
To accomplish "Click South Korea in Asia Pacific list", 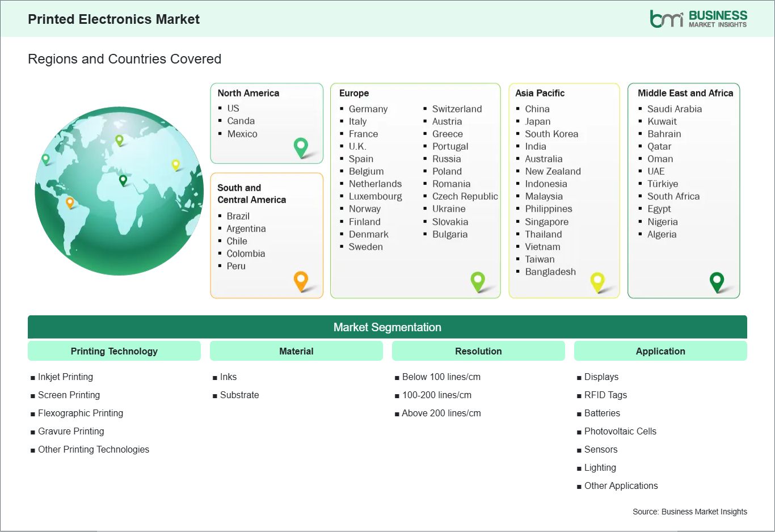I will [551, 134].
